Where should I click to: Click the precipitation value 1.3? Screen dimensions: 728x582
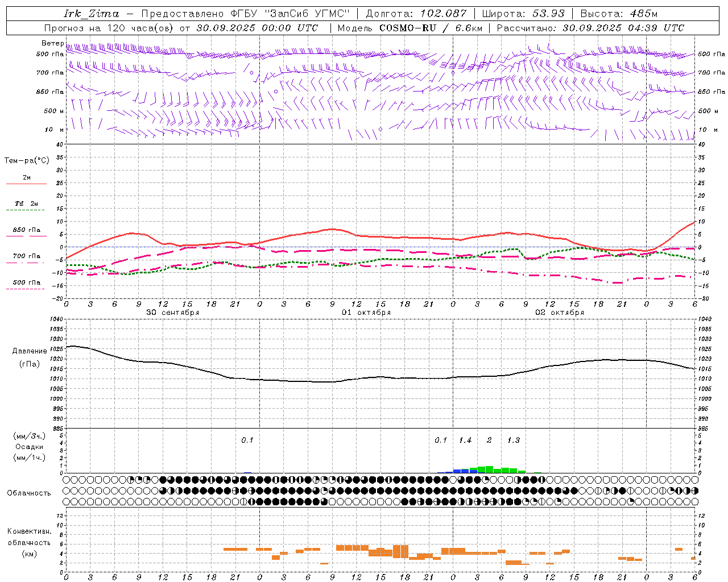coord(514,440)
